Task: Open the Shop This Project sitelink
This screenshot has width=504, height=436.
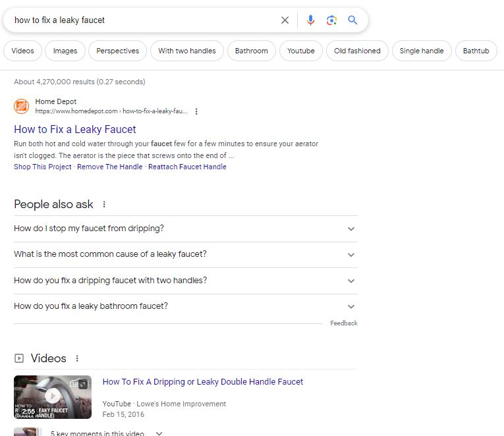Action: tap(42, 167)
